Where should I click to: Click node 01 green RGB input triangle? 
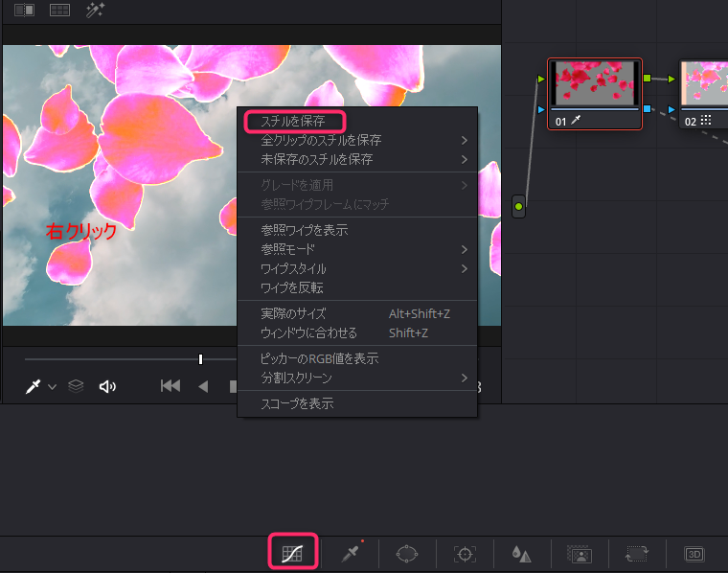[541, 79]
